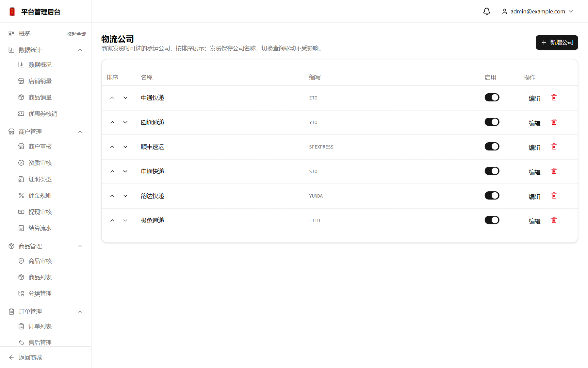
Task: Toggle the 极兔速递 enable switch
Action: tap(492, 220)
